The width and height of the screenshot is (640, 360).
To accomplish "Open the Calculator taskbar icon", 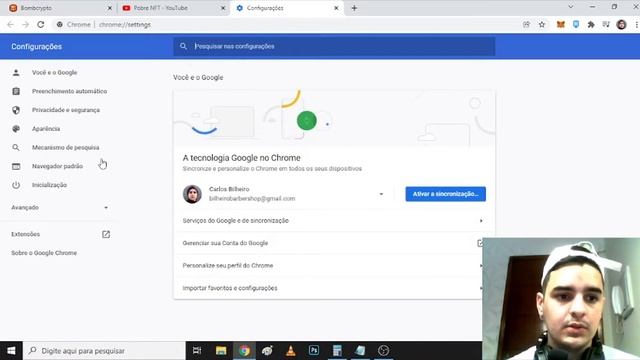I will 337,351.
